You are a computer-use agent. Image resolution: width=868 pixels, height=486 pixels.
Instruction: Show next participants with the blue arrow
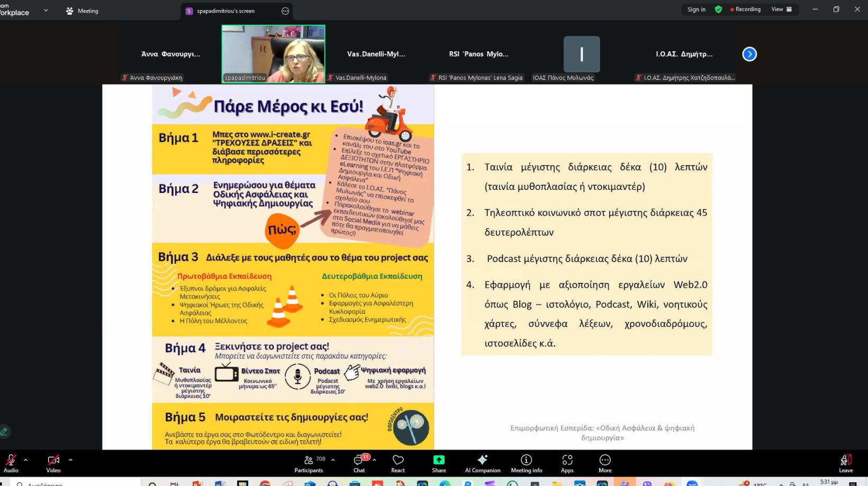pyautogui.click(x=749, y=54)
